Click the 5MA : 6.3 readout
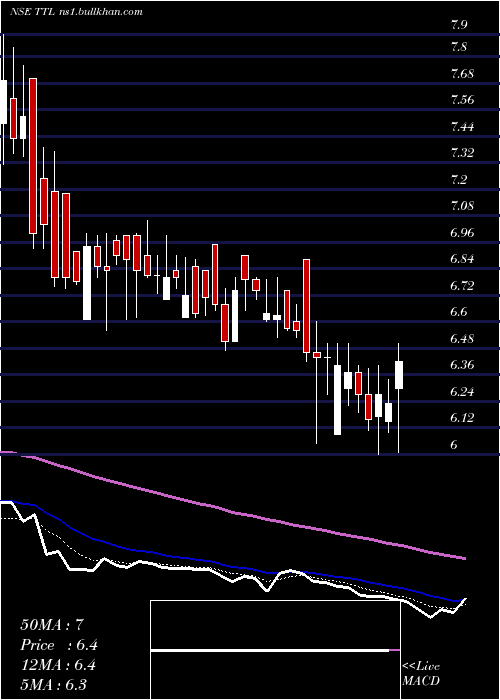The height and width of the screenshot is (700, 500). [54, 684]
